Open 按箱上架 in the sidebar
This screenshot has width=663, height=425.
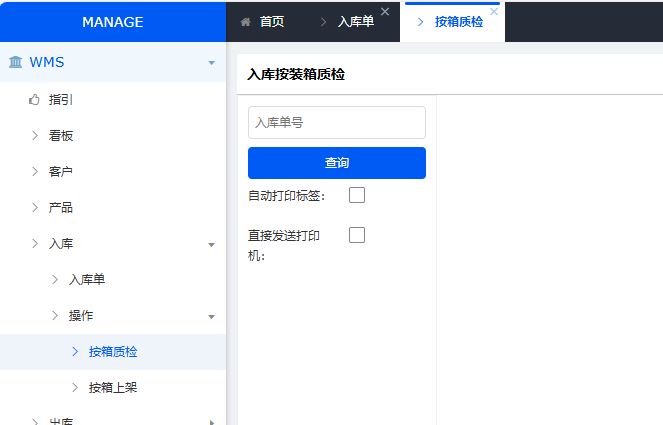[112, 387]
